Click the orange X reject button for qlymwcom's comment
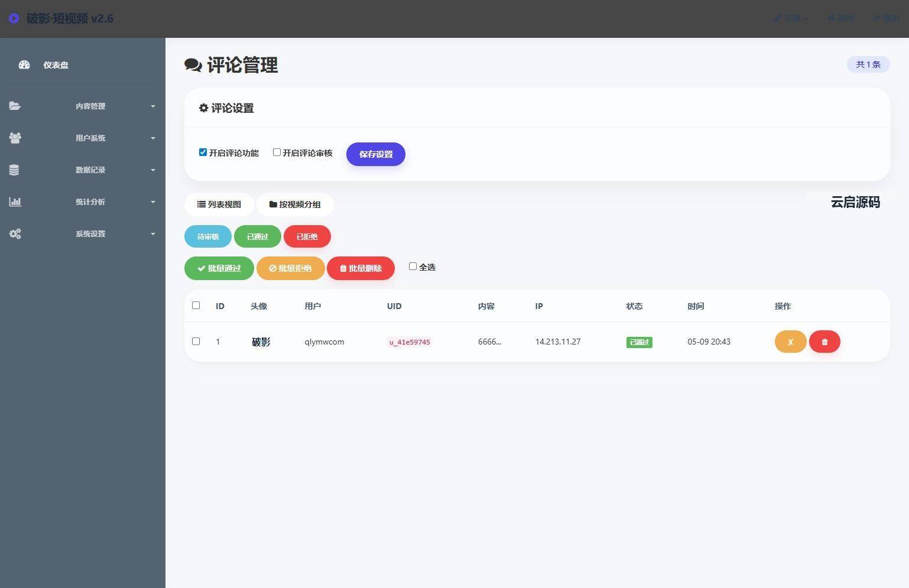The image size is (909, 588). coord(790,342)
